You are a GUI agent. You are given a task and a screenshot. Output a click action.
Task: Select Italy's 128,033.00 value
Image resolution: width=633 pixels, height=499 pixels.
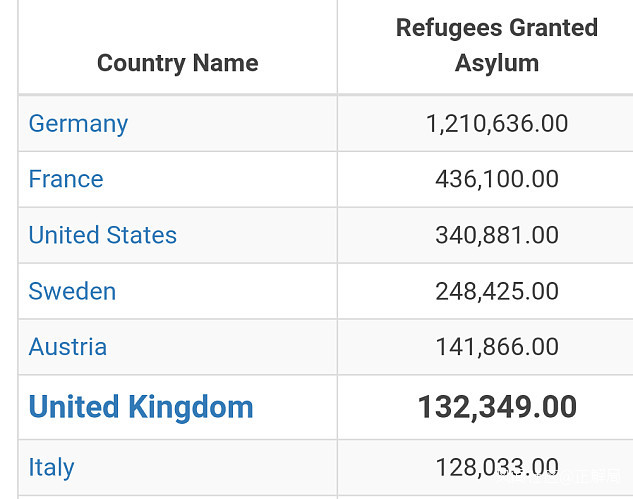496,468
